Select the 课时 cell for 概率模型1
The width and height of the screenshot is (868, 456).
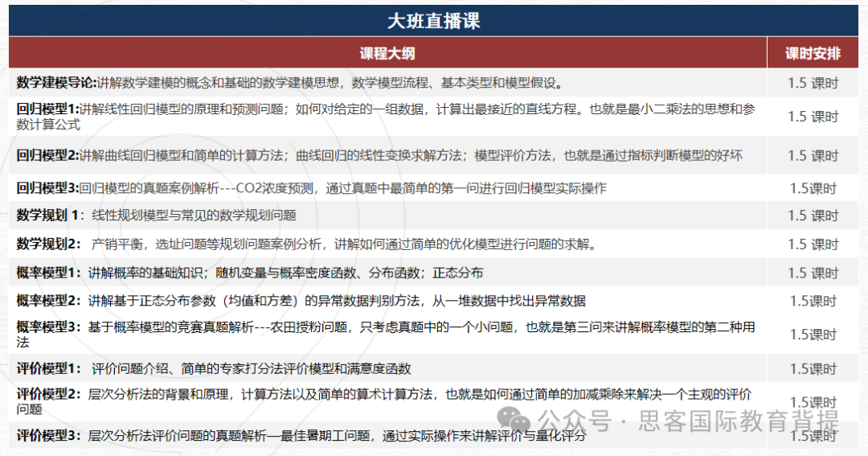coord(813,273)
